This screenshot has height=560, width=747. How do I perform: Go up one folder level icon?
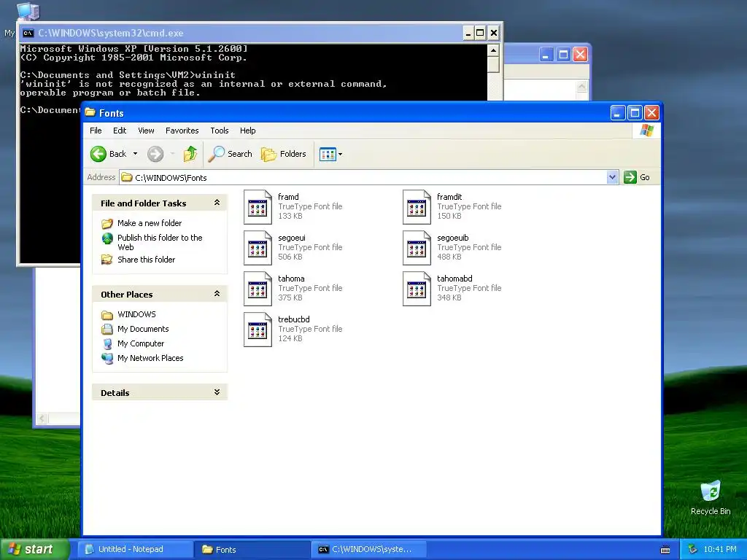coord(190,154)
